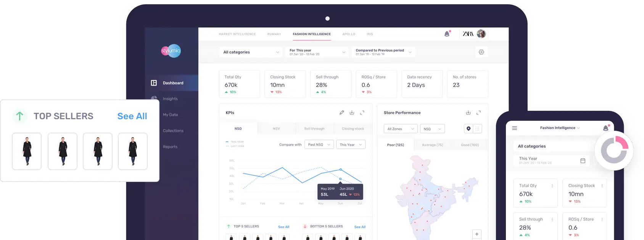This screenshot has width=644, height=240.
Task: Open the All Zones dropdown
Action: [400, 129]
